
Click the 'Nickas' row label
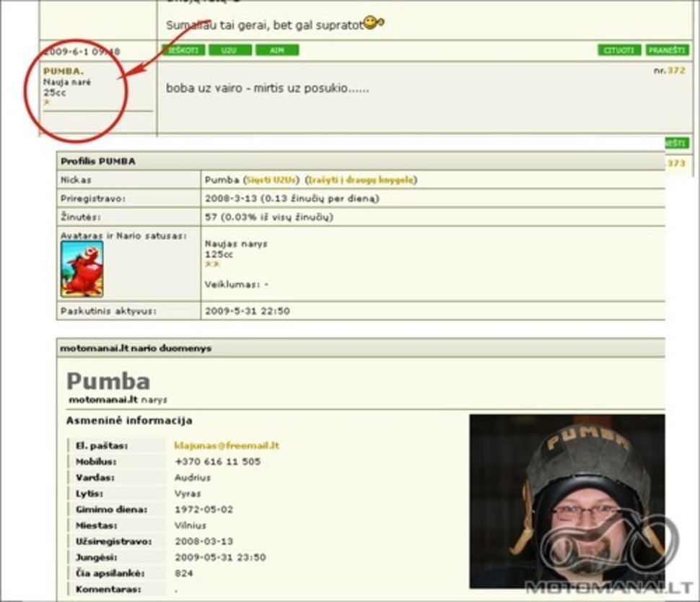(x=76, y=180)
